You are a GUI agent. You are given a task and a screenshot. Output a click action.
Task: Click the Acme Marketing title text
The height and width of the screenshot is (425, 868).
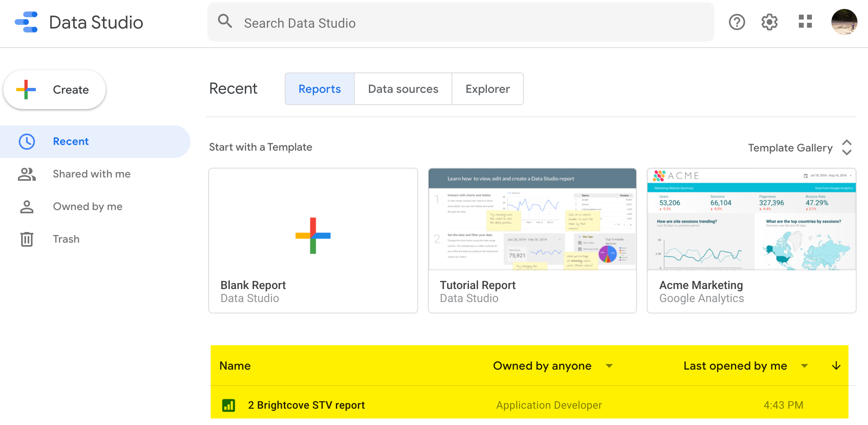[x=701, y=285]
